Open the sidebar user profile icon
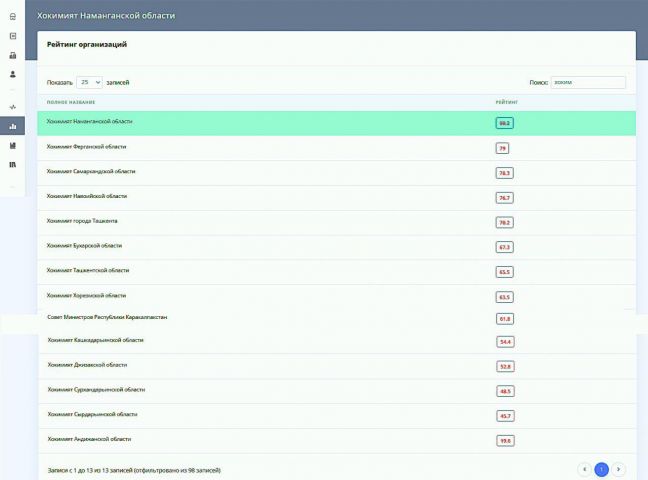Viewport: 648px width, 480px height. point(12,73)
